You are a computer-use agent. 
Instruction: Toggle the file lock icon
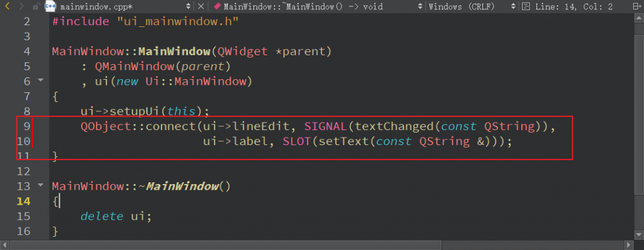[x=36, y=6]
